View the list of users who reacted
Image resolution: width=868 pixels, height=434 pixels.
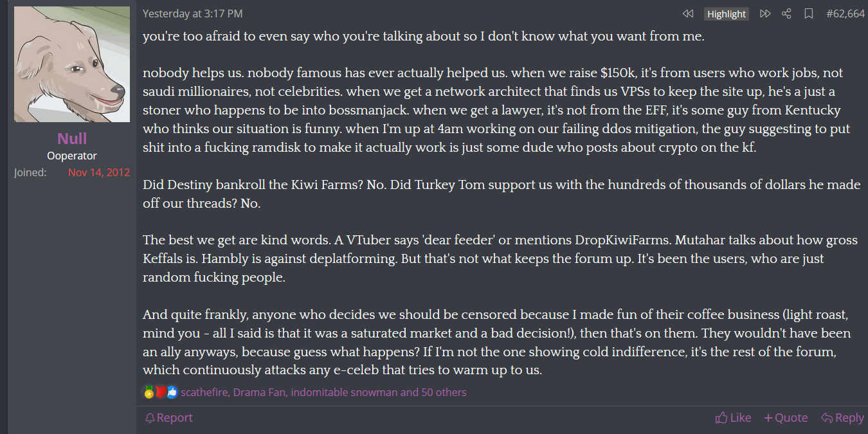(323, 392)
